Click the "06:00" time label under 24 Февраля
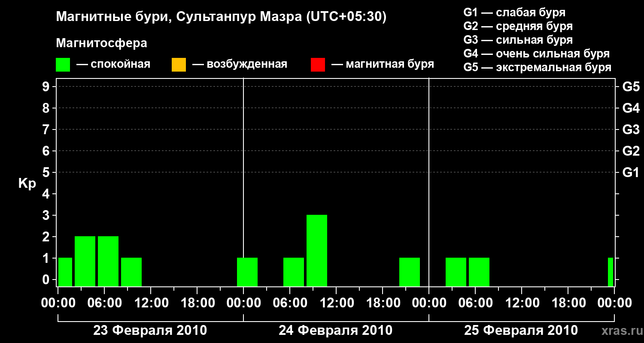 click(x=290, y=303)
